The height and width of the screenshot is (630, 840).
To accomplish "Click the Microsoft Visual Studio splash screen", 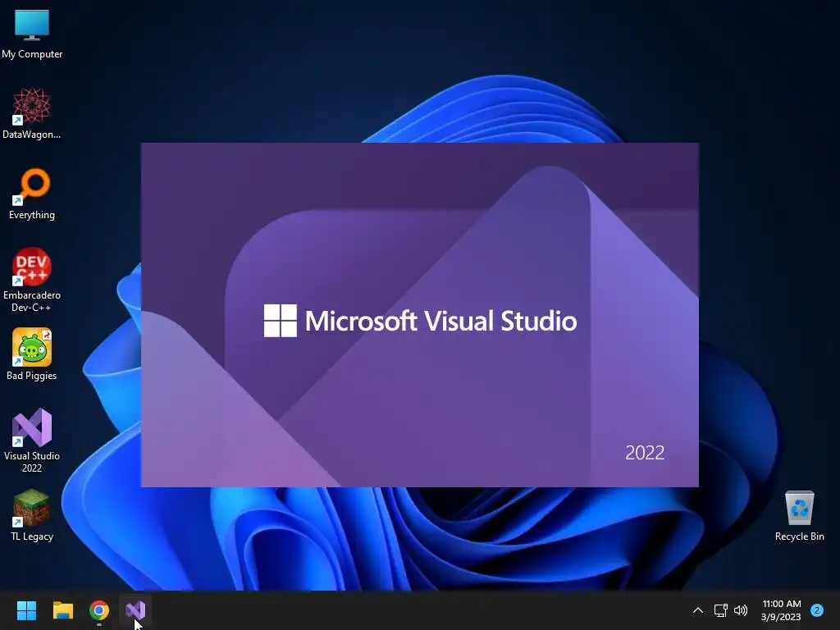I will (x=419, y=315).
